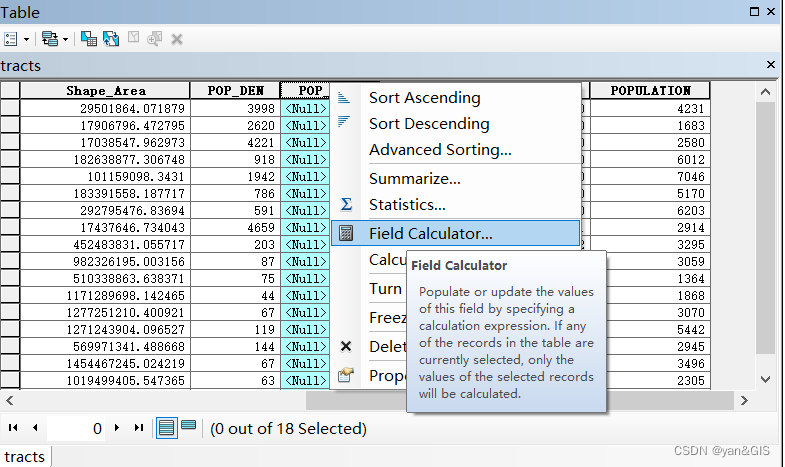
Task: Choose Field Calculator from context menu
Action: (x=430, y=233)
